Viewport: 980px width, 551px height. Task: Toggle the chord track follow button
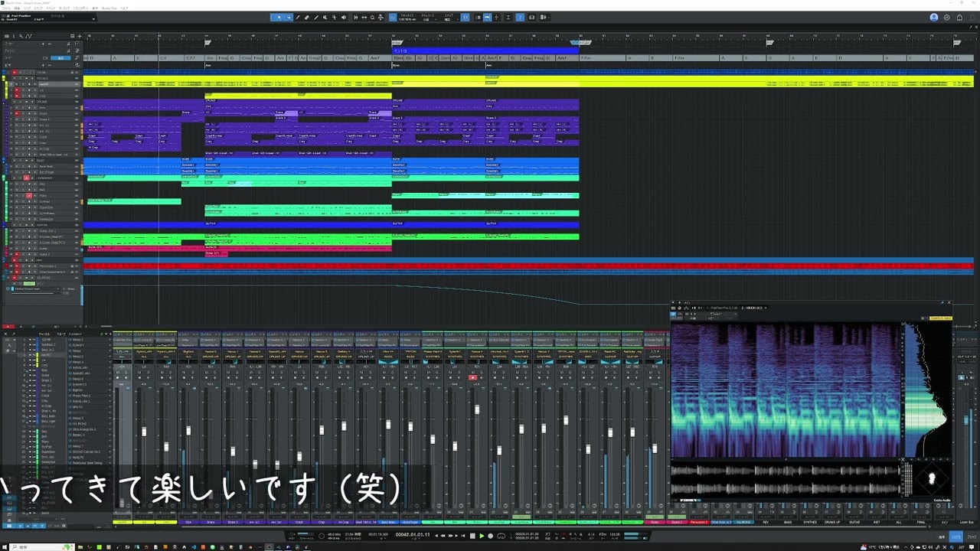coord(62,57)
